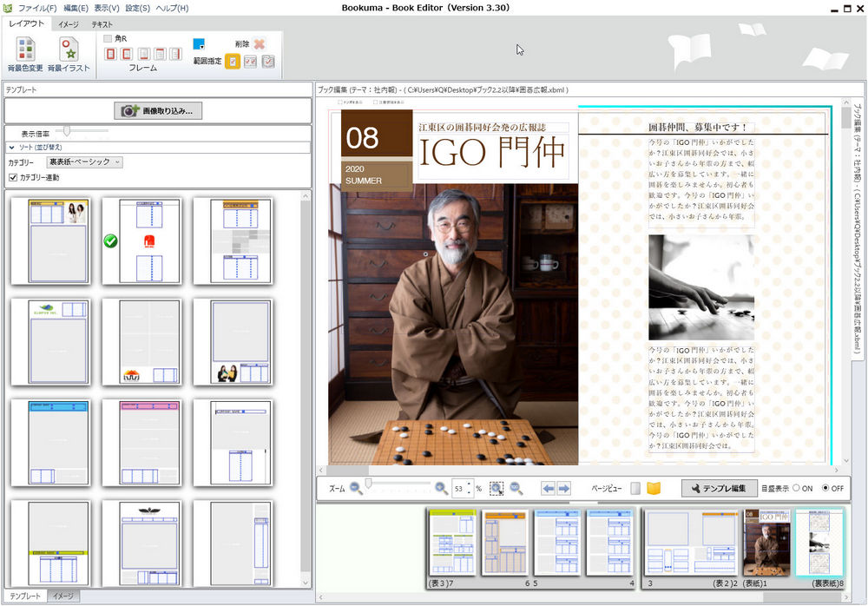Enable the 角R corner rounding checkbox

(x=106, y=37)
